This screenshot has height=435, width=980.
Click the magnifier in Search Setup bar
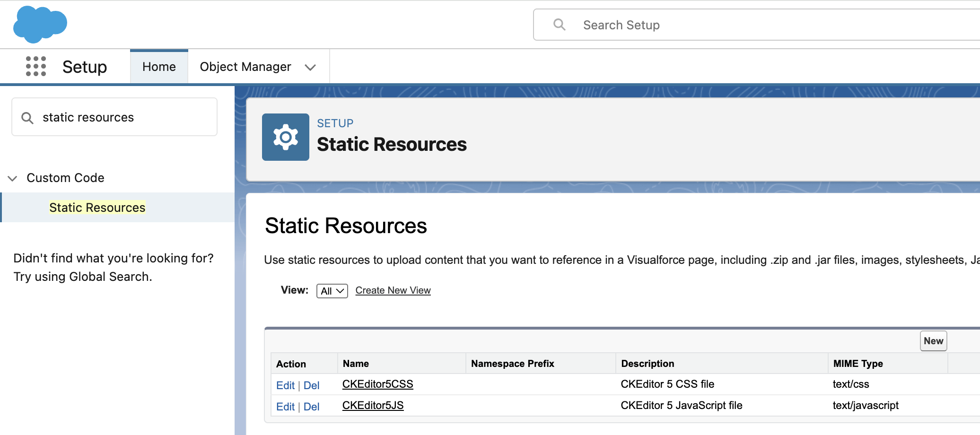pyautogui.click(x=560, y=25)
